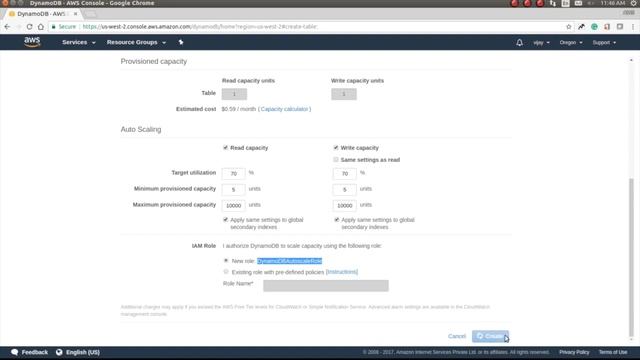Click the system clock in top bar

(613, 3)
